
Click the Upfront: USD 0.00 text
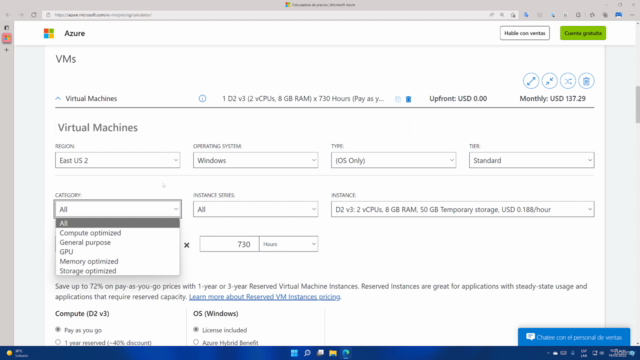pos(458,98)
